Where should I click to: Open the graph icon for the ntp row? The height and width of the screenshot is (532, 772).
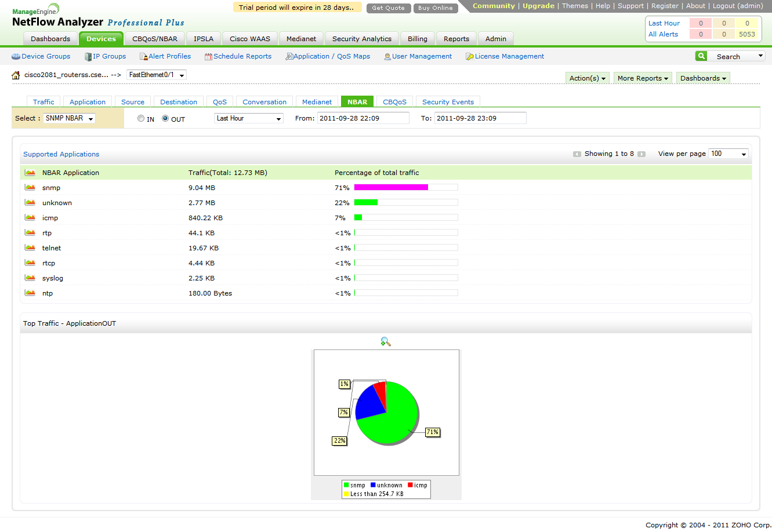click(30, 293)
